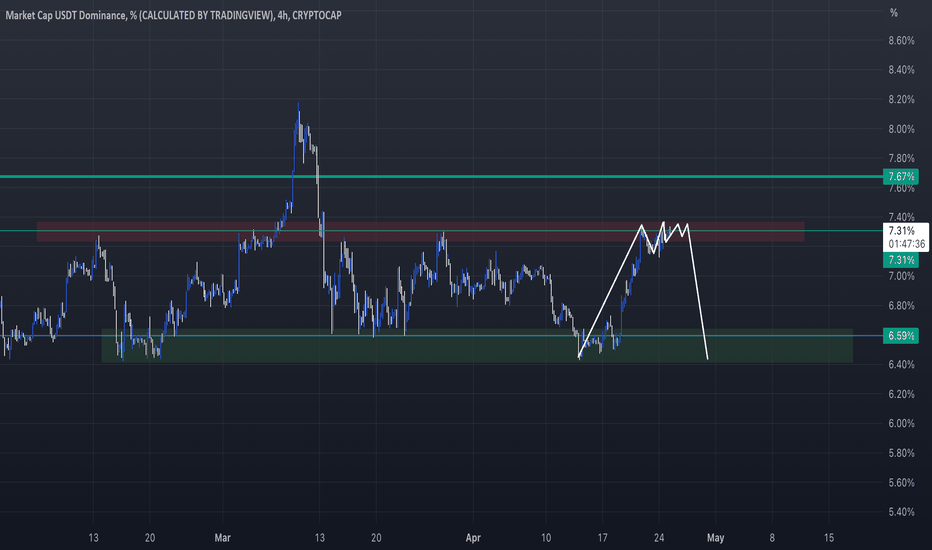The height and width of the screenshot is (550, 932).
Task: Click the 8.60% price axis value
Action: pos(901,40)
